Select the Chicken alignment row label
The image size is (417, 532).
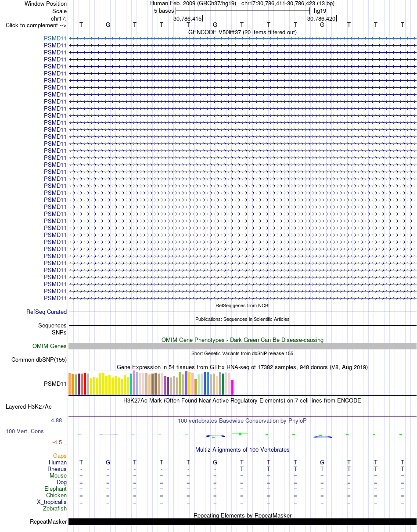click(x=57, y=495)
